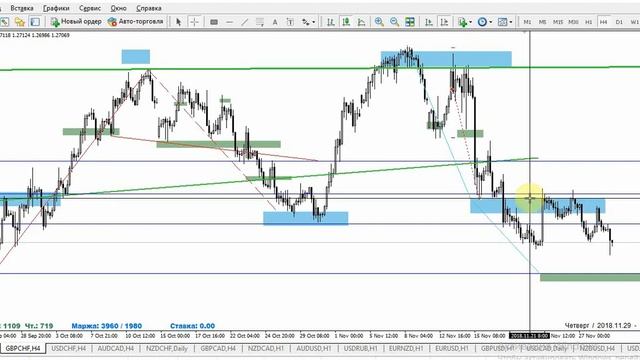Switch chart to bar chart
This screenshot has width=640, height=360.
(331, 22)
